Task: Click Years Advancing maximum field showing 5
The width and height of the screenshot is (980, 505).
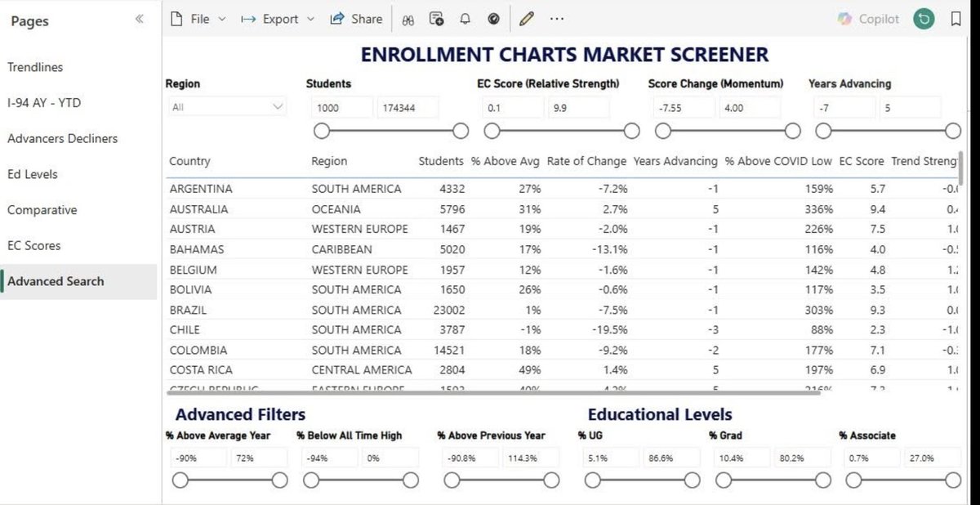Action: (910, 107)
